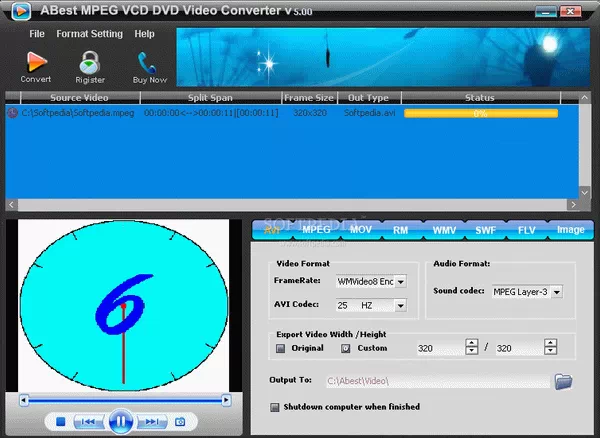
Task: Open the Help menu
Action: click(144, 33)
